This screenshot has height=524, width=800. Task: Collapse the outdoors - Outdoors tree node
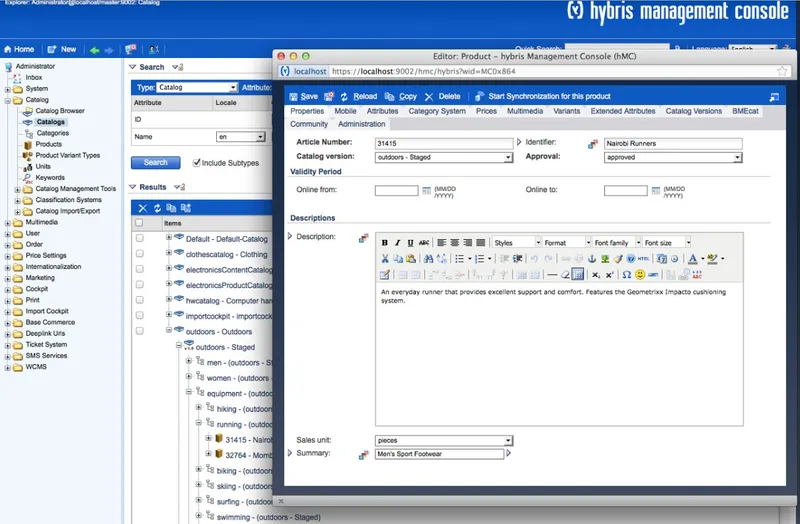click(169, 330)
